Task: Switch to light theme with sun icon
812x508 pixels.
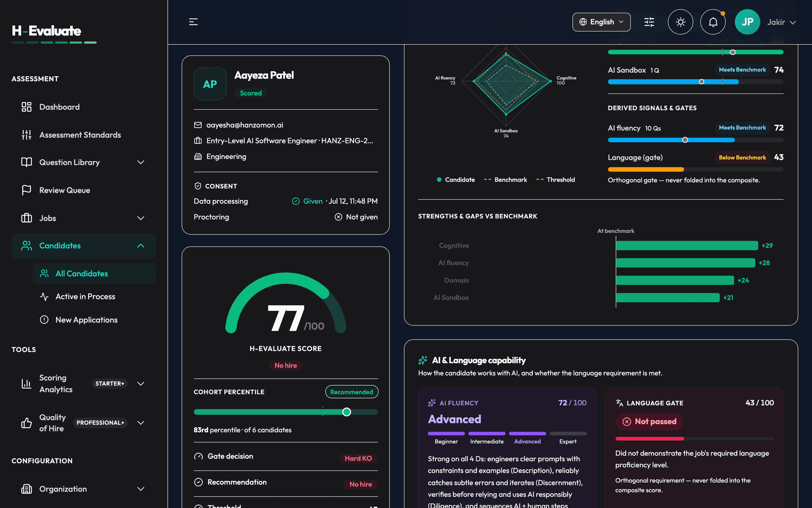Action: coord(680,22)
